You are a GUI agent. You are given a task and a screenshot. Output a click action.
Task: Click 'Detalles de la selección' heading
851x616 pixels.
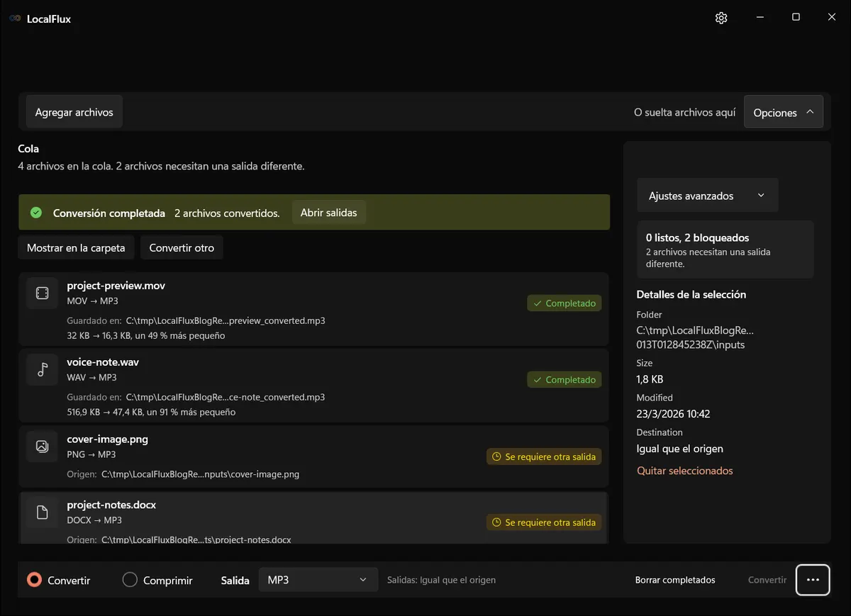(691, 294)
